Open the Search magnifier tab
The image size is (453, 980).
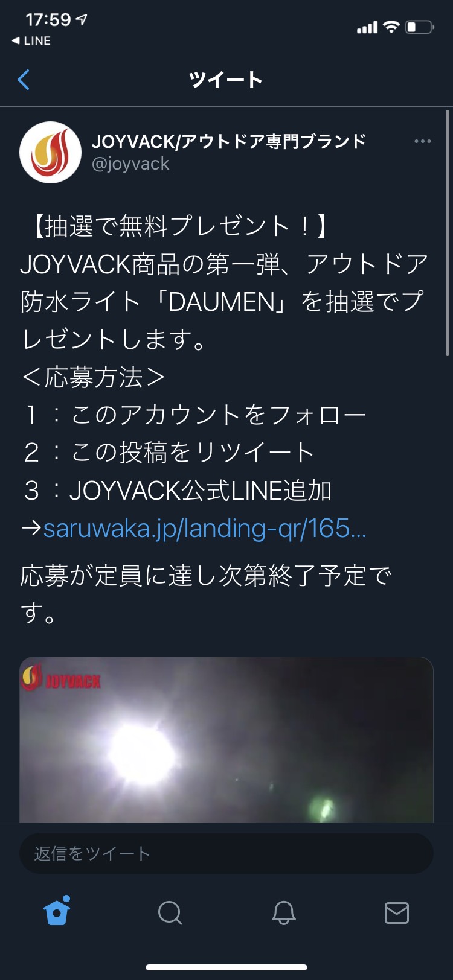[170, 913]
